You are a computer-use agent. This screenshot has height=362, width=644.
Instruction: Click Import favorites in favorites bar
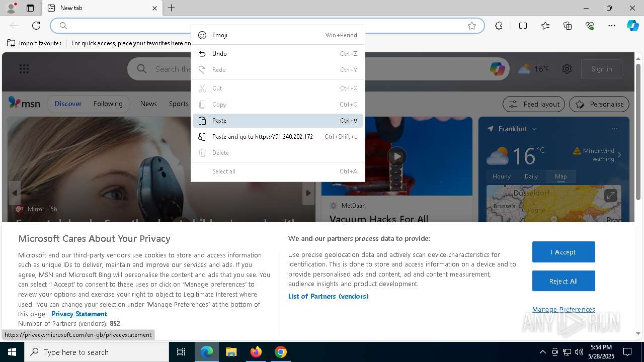(34, 43)
